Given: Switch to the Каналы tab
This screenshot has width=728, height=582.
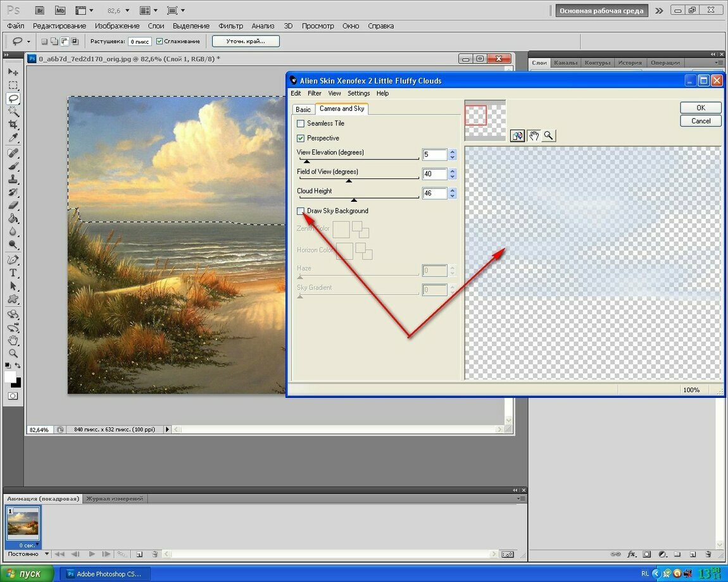Looking at the screenshot, I should coord(565,63).
